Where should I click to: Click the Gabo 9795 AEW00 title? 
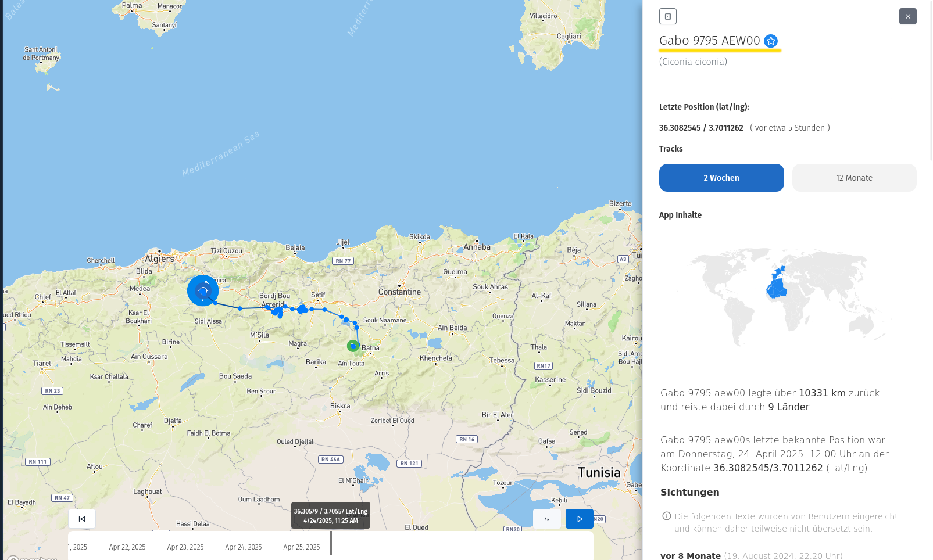[709, 41]
